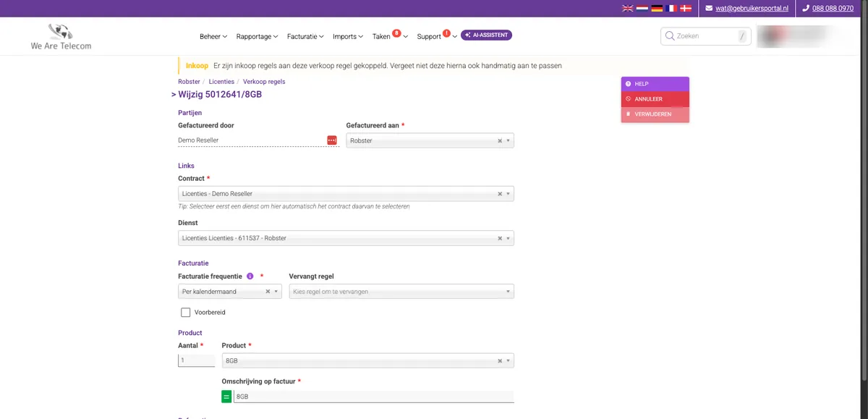The width and height of the screenshot is (868, 419).
Task: Click the 088 088 0970 phone link
Action: (833, 9)
